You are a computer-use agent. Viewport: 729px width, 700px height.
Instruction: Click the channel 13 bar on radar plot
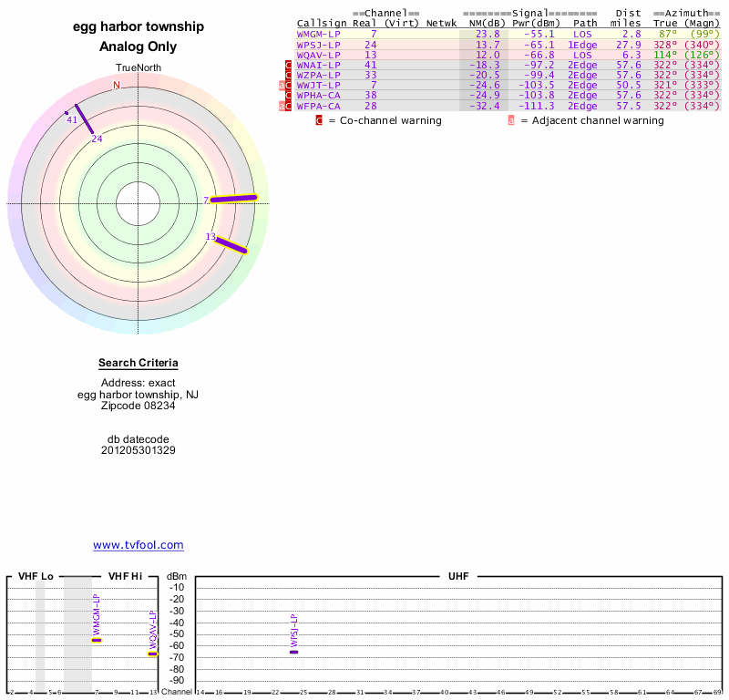pos(231,245)
